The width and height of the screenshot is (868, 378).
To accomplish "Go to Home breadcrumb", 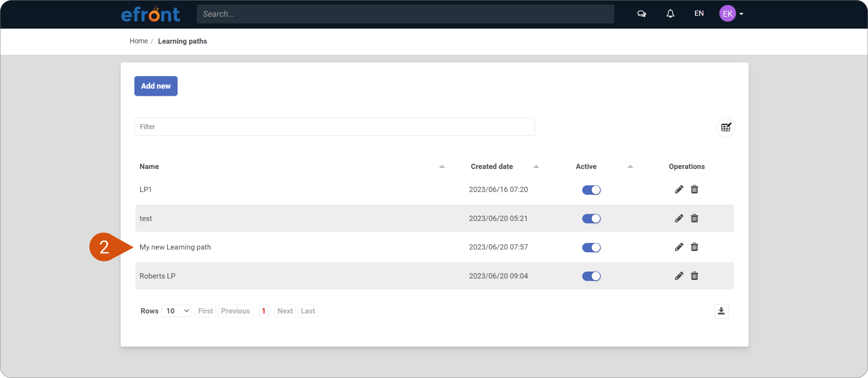I will coord(138,41).
